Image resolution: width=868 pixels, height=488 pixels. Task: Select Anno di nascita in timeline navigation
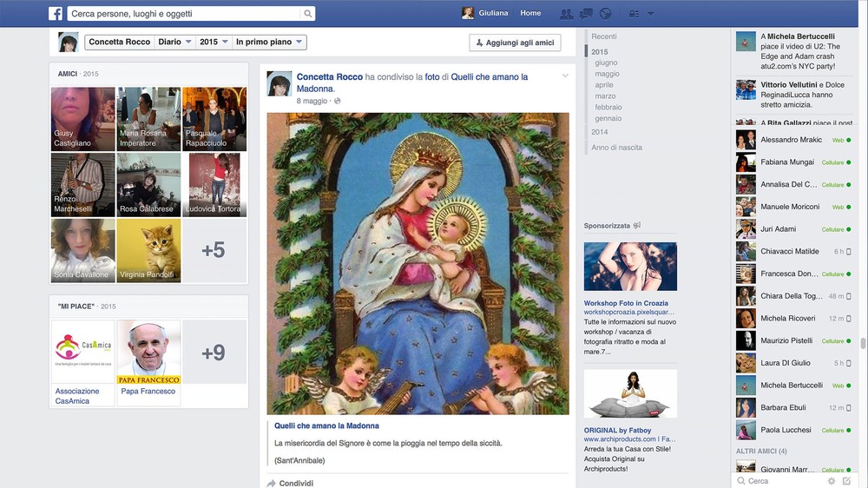coord(616,148)
